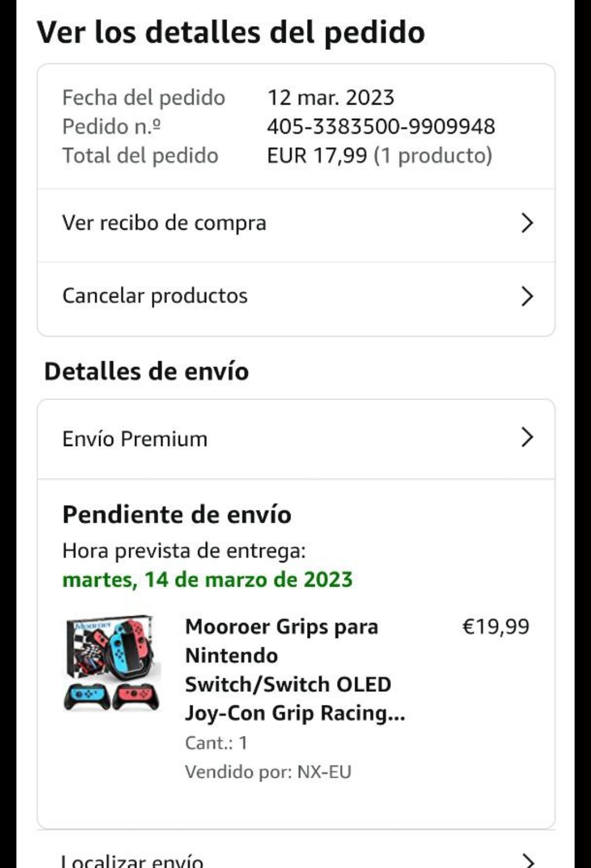
Task: Tap chevron on Localizar envío row
Action: click(526, 860)
